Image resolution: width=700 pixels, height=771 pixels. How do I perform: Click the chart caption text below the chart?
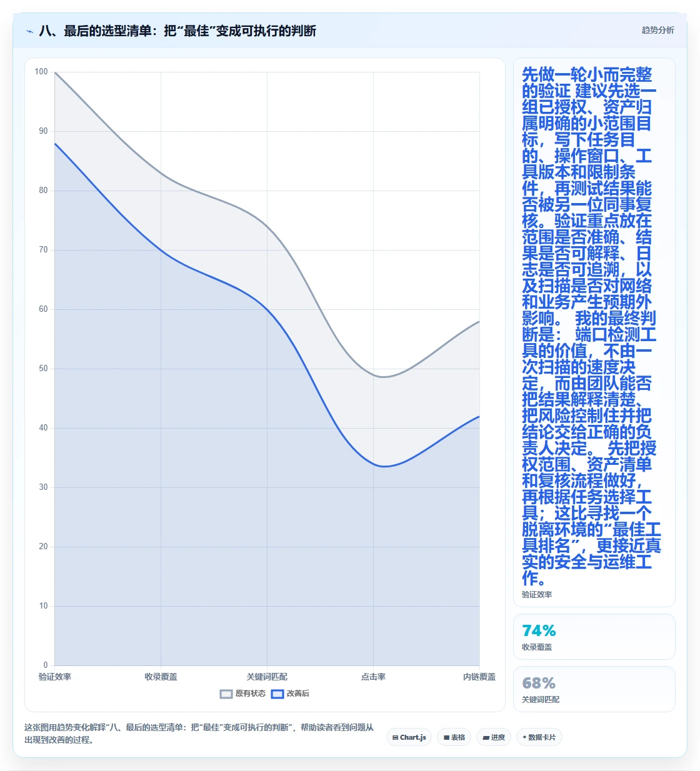coord(199,734)
